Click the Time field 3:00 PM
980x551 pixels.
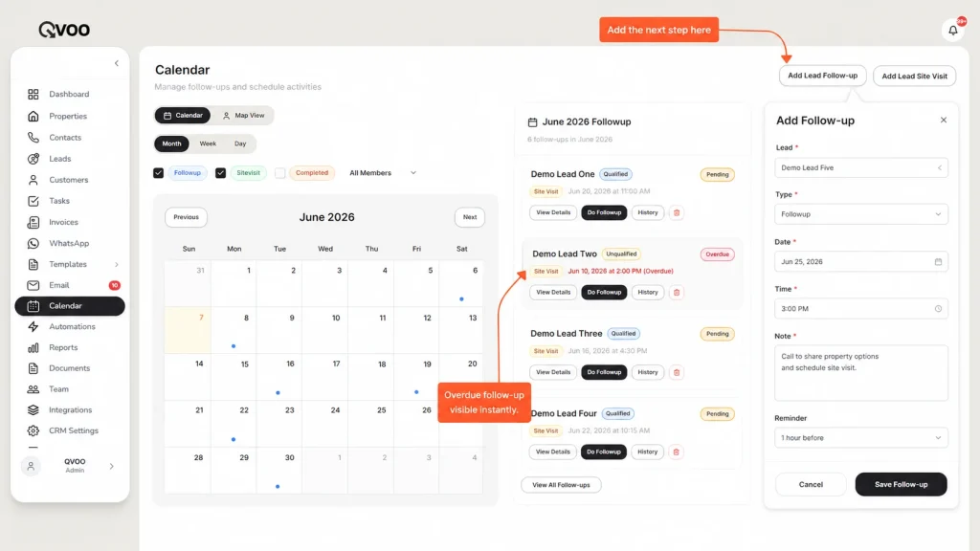[861, 309]
